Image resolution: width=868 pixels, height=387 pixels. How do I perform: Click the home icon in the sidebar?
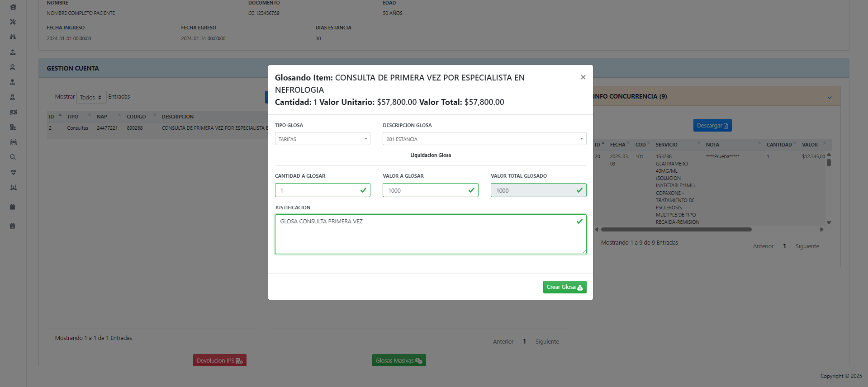click(13, 7)
